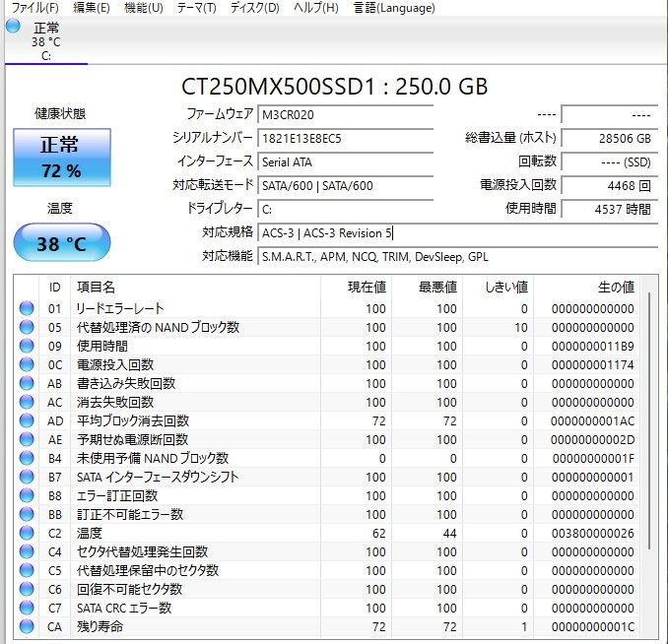Open the ヘルプ(H) menu

[x=315, y=8]
